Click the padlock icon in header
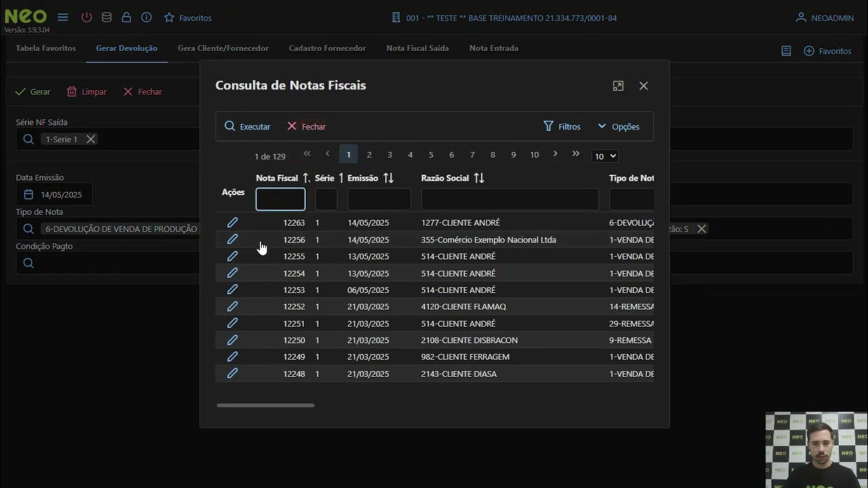 point(126,18)
